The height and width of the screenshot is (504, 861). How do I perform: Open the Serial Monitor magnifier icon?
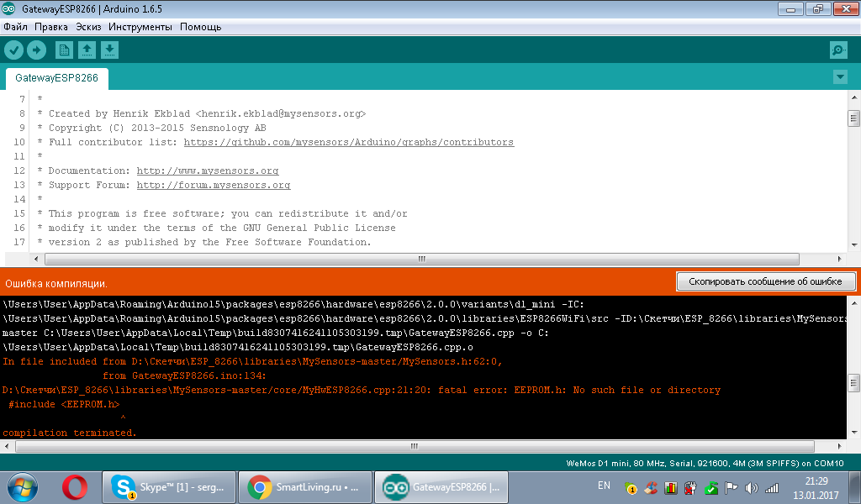click(x=837, y=50)
